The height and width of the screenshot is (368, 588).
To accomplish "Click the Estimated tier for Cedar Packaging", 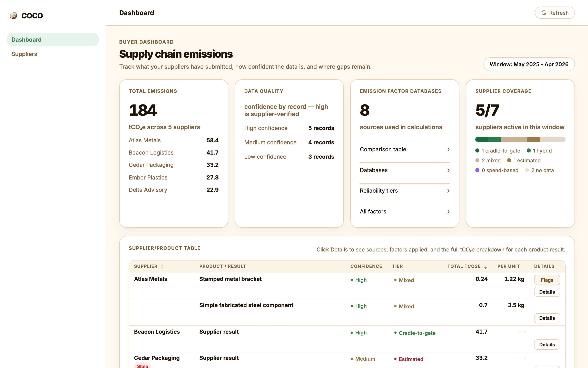I will (409, 359).
